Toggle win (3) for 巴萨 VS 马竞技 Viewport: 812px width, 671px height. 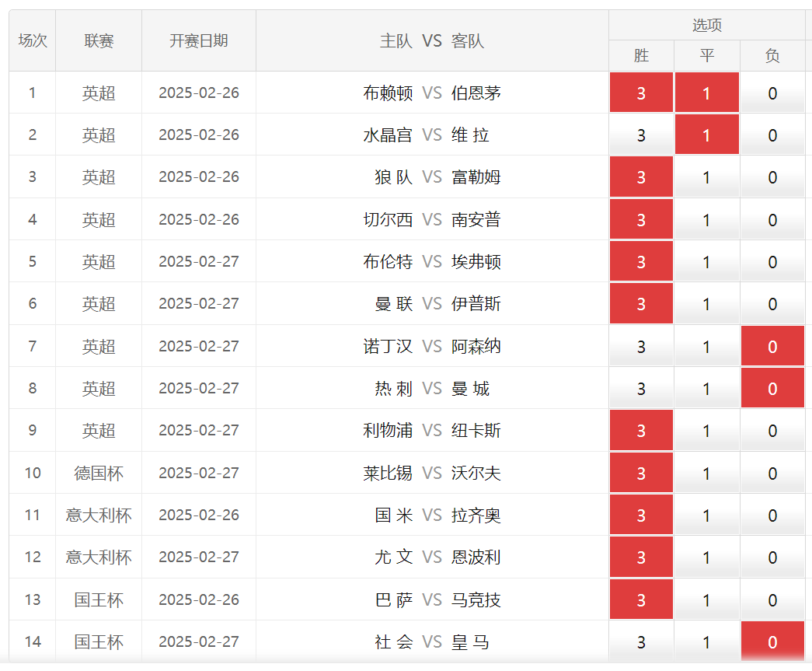point(641,599)
